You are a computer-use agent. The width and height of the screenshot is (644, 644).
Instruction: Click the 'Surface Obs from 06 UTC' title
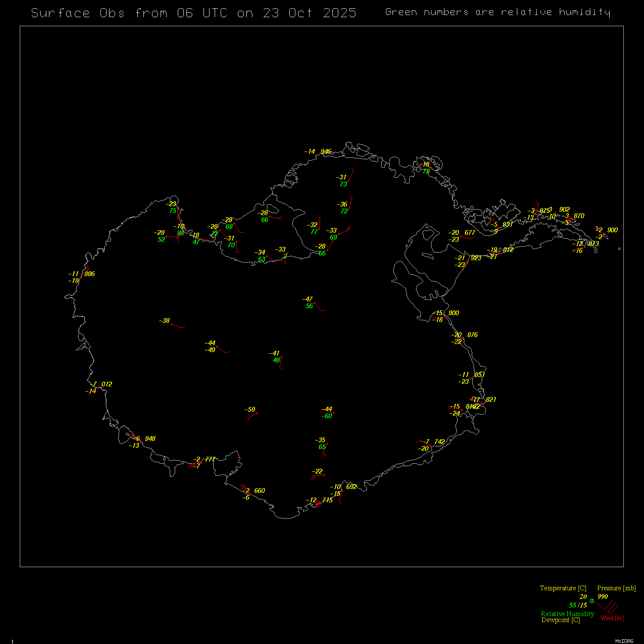[x=194, y=13]
